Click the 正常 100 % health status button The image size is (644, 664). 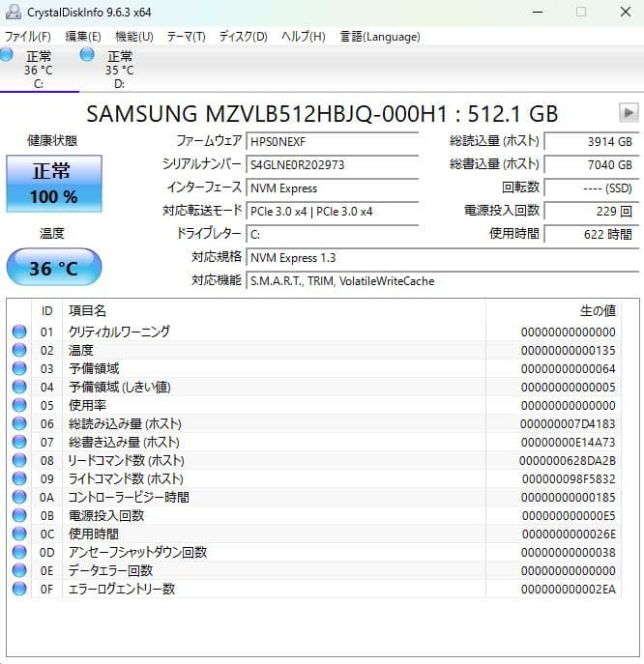[x=54, y=184]
